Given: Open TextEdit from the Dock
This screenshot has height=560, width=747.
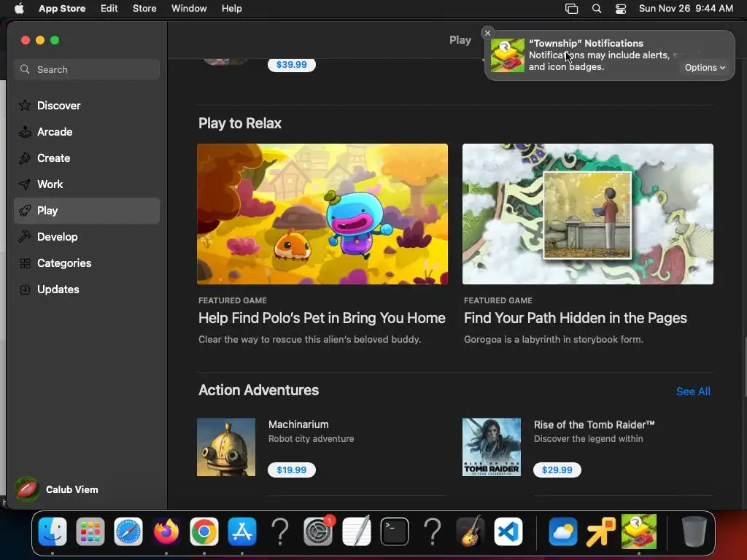Looking at the screenshot, I should click(356, 532).
